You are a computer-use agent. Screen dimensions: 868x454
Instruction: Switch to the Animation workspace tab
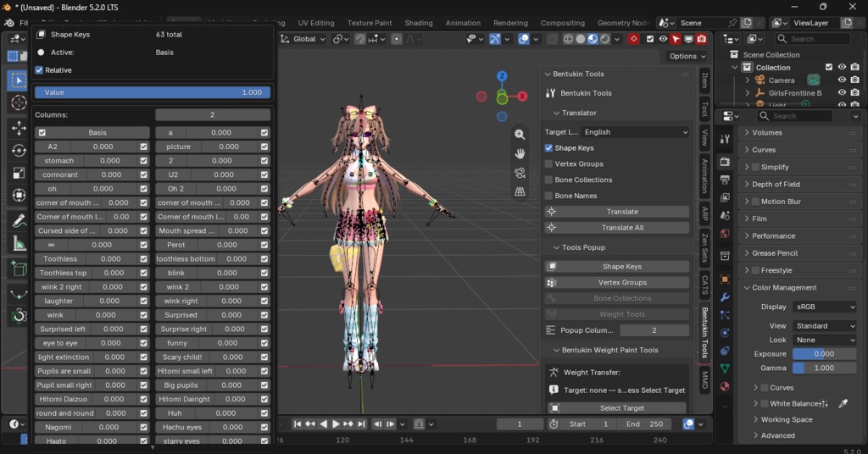463,23
